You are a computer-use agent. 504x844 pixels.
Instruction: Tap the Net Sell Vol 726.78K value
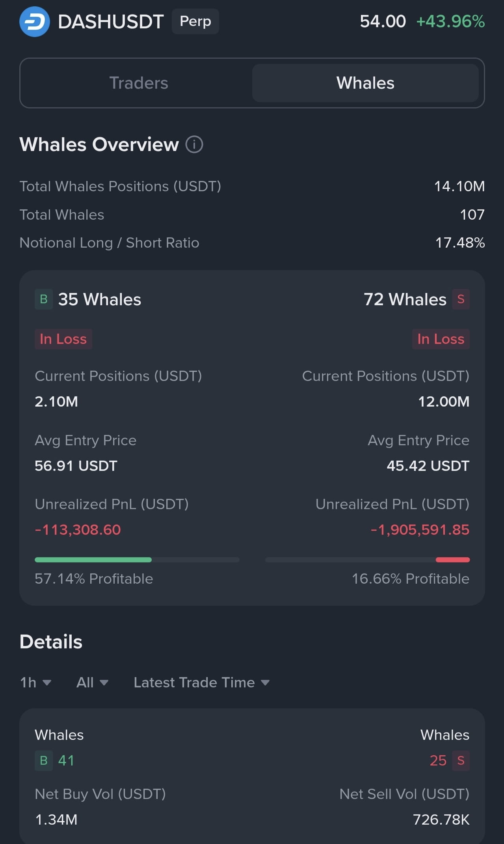(x=441, y=820)
